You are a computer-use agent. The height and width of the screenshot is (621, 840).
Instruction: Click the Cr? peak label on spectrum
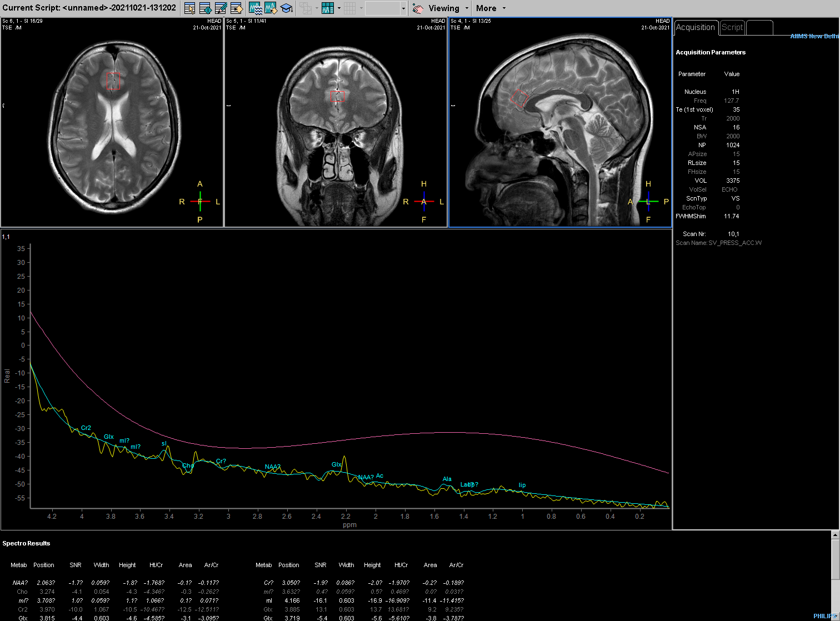[221, 461]
